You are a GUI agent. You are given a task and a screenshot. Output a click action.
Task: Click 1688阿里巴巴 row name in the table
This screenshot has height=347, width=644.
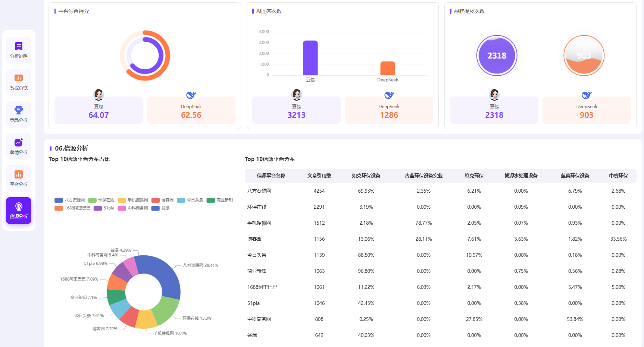(x=262, y=287)
